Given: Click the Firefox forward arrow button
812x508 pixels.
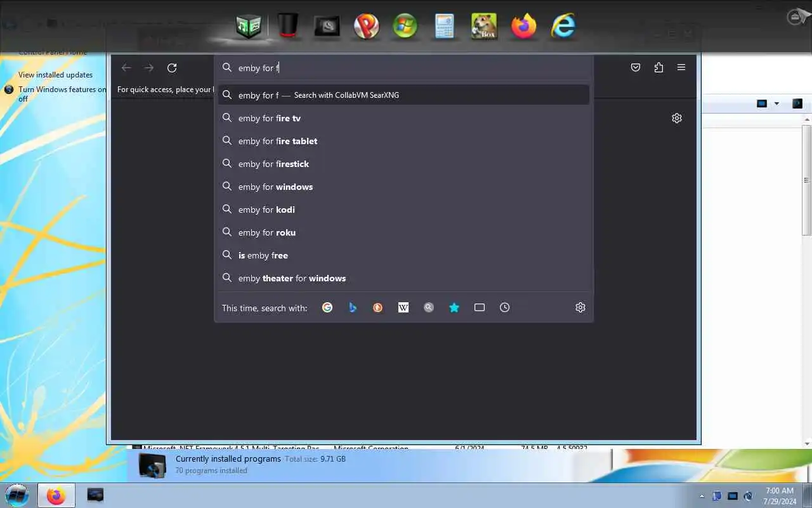Looking at the screenshot, I should 148,68.
